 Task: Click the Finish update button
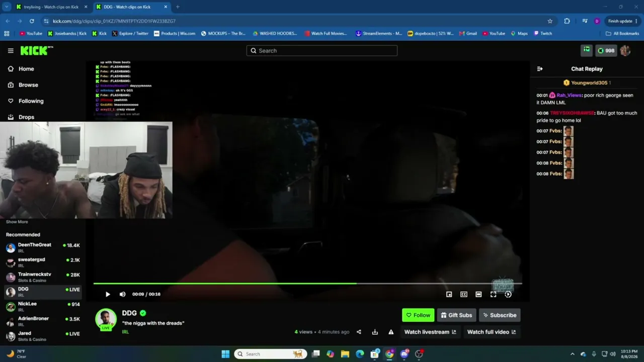[623, 21]
